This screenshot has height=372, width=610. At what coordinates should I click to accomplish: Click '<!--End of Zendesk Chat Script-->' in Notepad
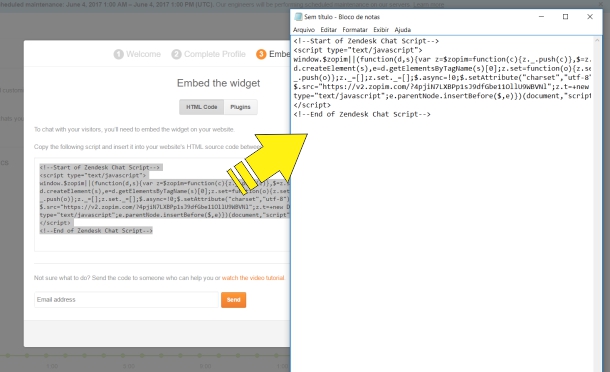coord(362,114)
